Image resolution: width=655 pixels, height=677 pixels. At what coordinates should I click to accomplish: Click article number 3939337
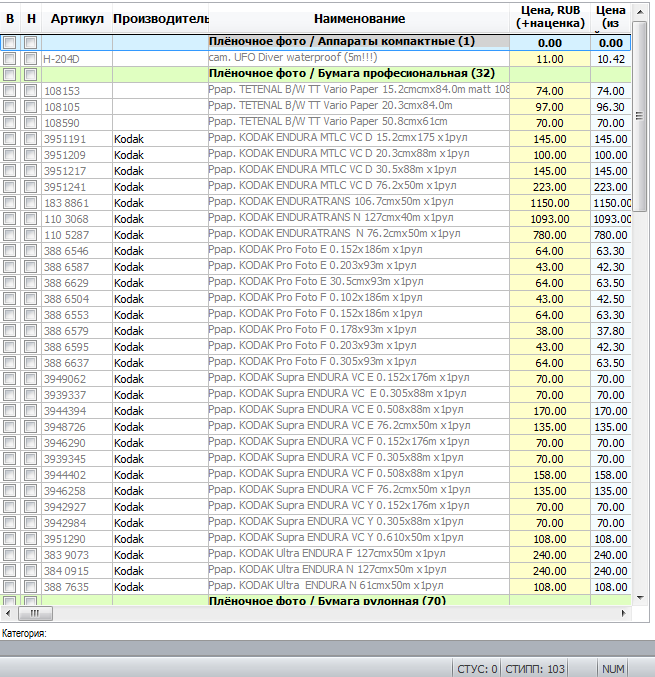click(x=65, y=395)
